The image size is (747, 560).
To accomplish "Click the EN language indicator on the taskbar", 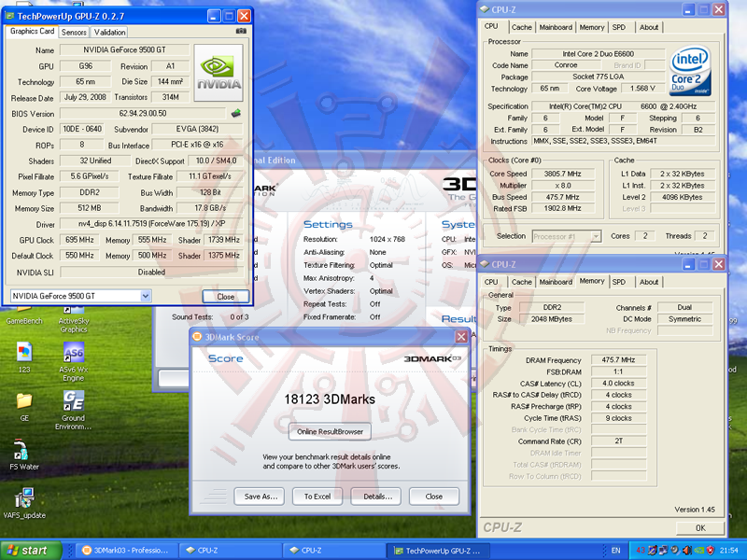I will pyautogui.click(x=615, y=551).
